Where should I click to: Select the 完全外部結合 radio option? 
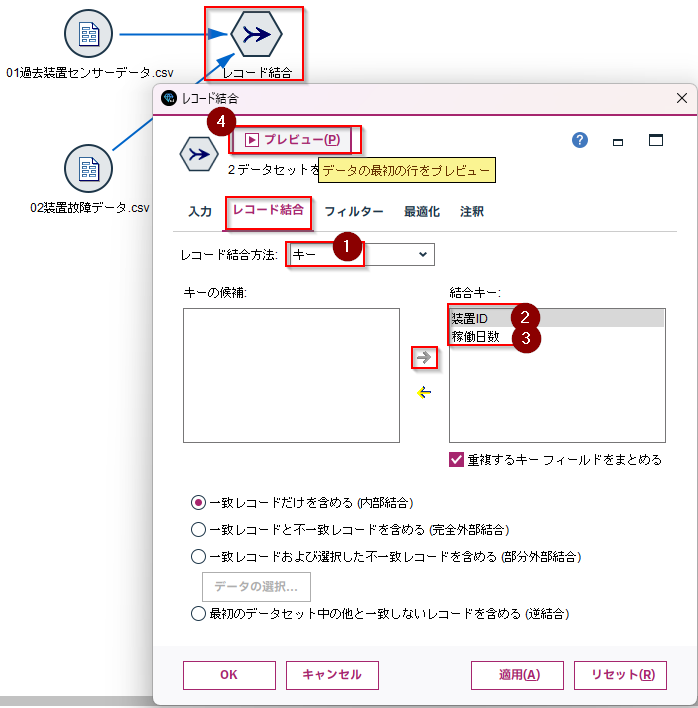click(x=198, y=529)
